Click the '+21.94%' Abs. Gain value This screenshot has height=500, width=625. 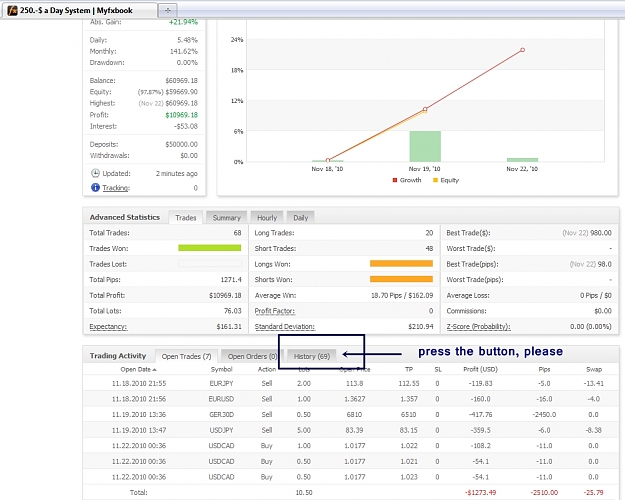[x=183, y=22]
